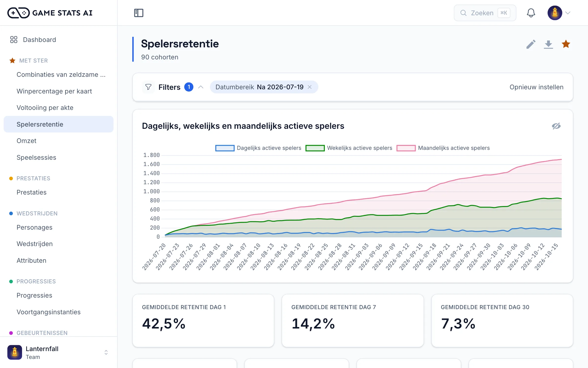Open Dashboard in sidebar
The width and height of the screenshot is (588, 368).
click(x=59, y=40)
